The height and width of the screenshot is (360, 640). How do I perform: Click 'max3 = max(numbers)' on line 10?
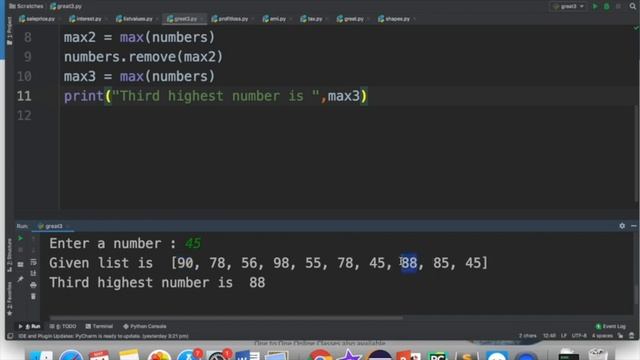click(x=139, y=76)
